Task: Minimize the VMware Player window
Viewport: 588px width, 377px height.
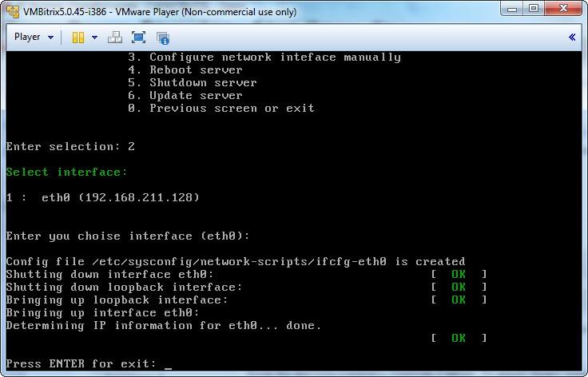Action: [513, 9]
